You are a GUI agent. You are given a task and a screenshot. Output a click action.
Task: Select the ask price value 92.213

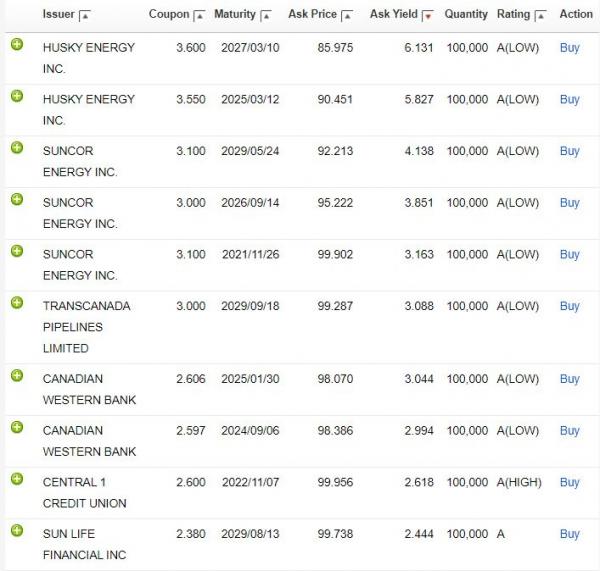(335, 151)
